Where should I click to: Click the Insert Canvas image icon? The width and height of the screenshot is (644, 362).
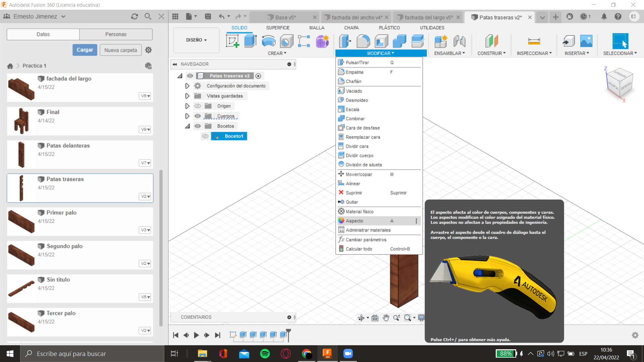(x=586, y=41)
